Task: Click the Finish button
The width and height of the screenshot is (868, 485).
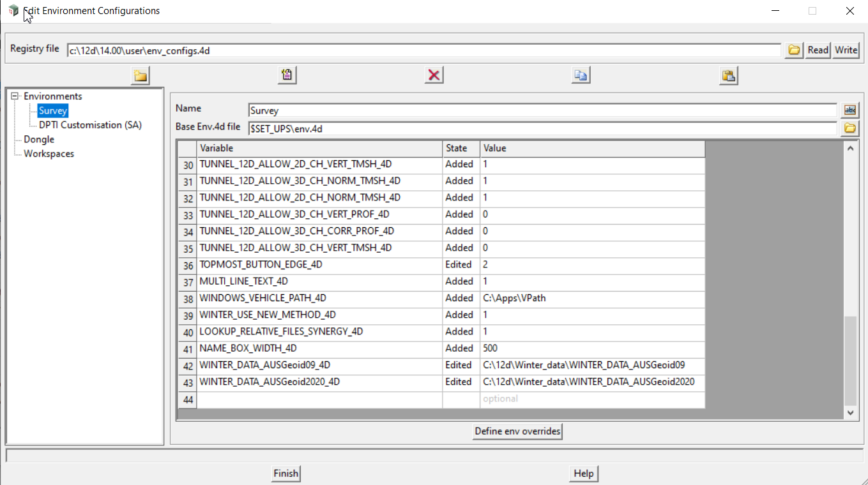Action: point(286,474)
